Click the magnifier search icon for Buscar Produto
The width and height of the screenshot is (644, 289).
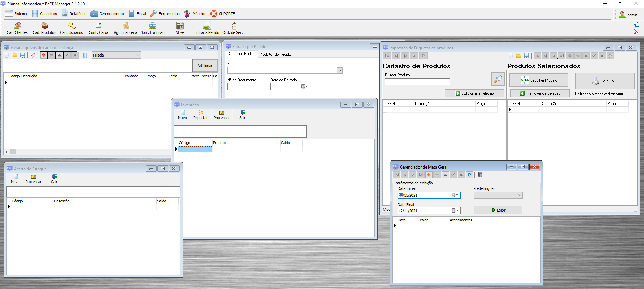pos(498,79)
